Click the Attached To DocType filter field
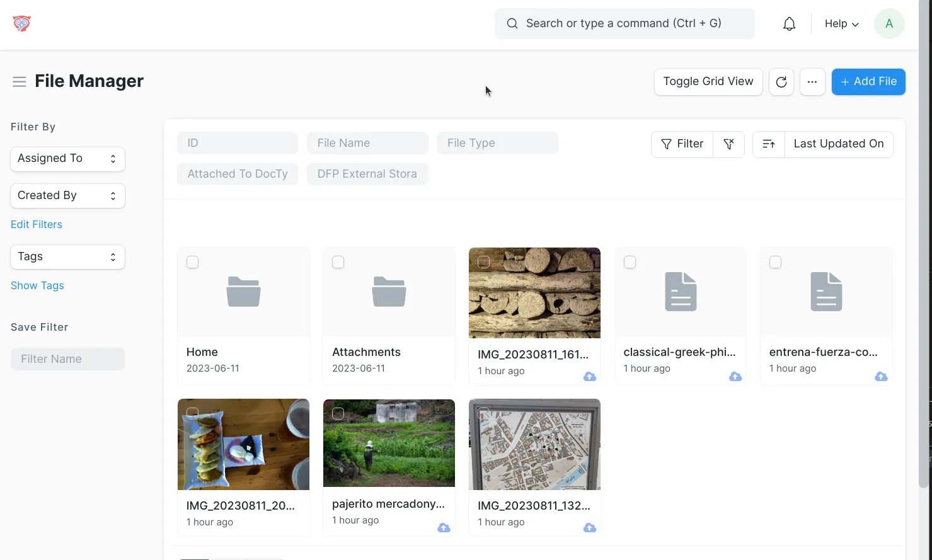The image size is (932, 560). 238,174
